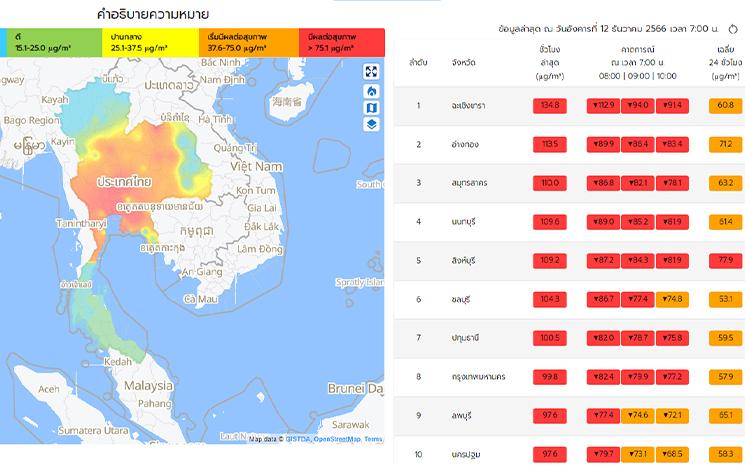Open the map layers stack icon
745x465 pixels.
coord(371,124)
